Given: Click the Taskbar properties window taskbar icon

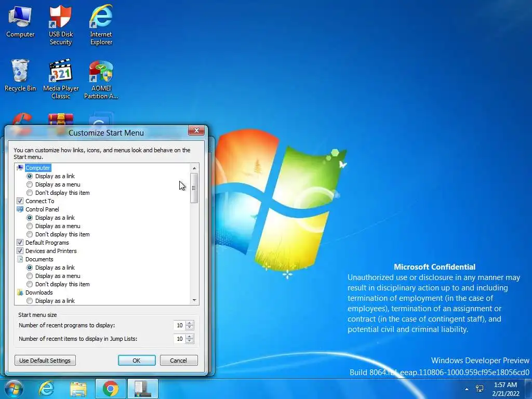Looking at the screenshot, I should click(x=142, y=389).
